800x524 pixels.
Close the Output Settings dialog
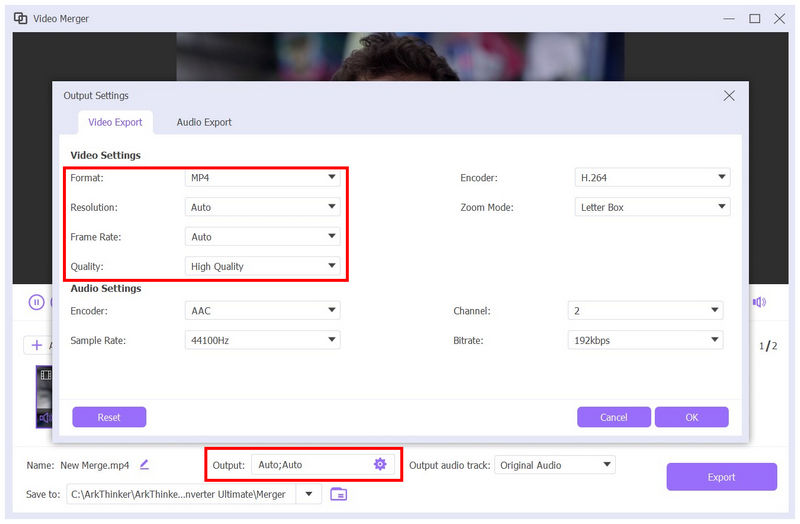729,95
